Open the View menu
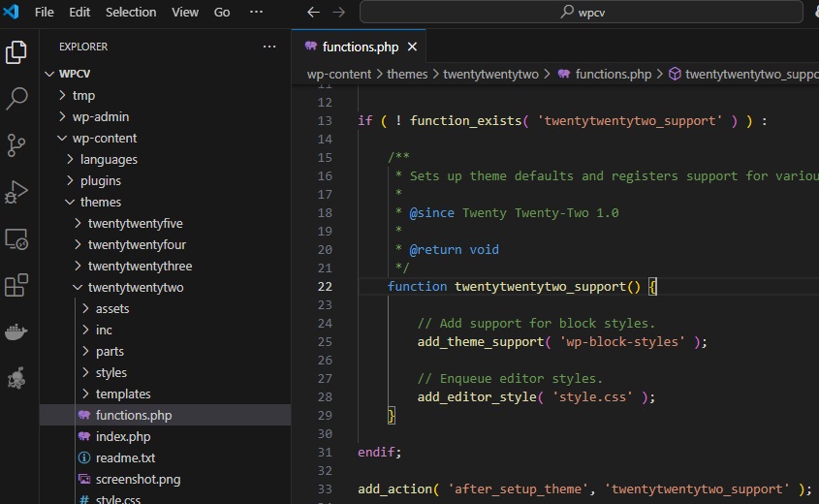819x504 pixels. pyautogui.click(x=185, y=12)
